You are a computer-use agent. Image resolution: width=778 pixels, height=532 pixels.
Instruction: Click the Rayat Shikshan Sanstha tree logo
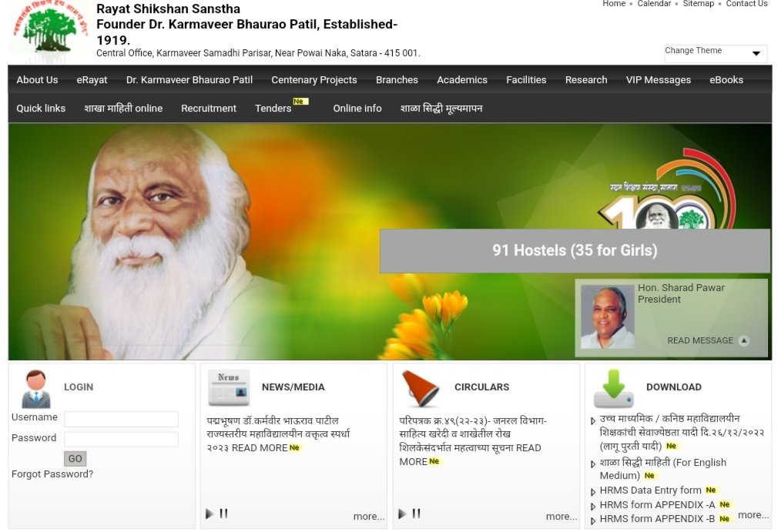[49, 32]
